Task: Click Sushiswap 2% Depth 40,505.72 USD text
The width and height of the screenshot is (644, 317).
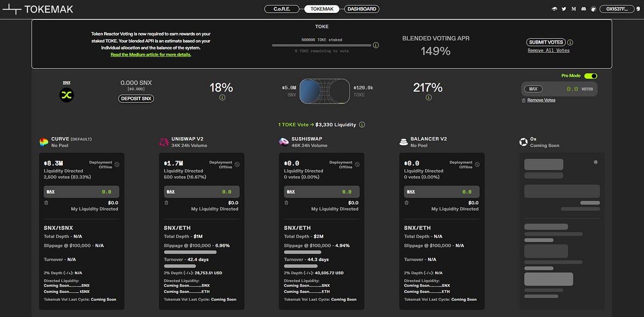Action: 313,273
